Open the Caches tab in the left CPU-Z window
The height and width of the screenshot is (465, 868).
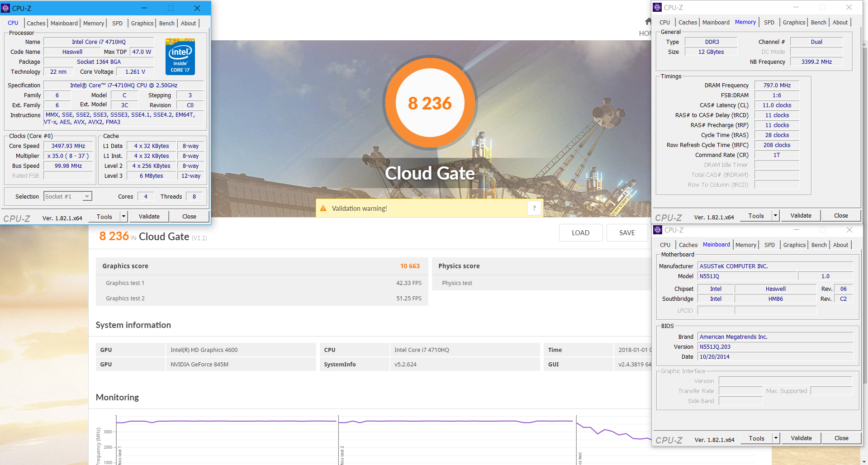(36, 23)
